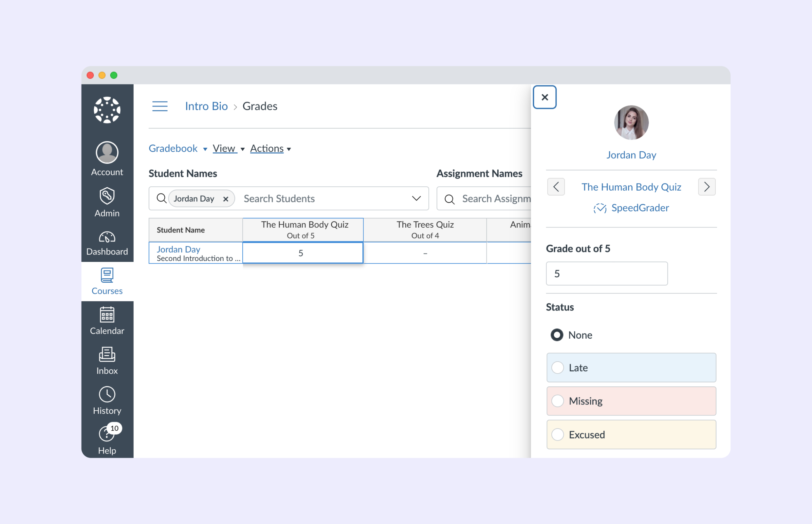Select the Late status option
The image size is (812, 524).
558,367
